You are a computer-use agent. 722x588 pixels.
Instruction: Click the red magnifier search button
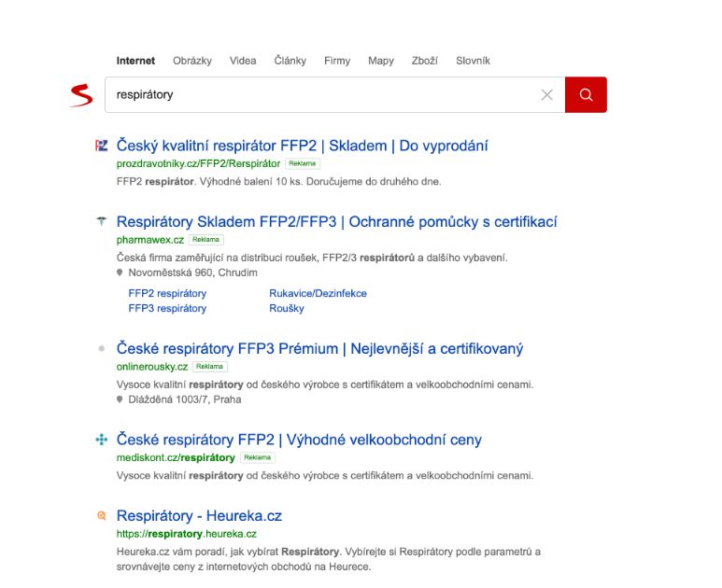coord(586,95)
